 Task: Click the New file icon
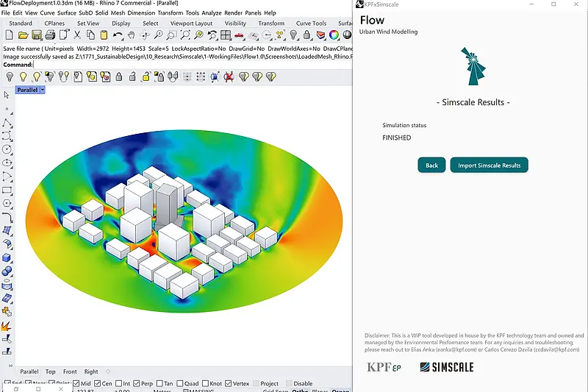(x=10, y=35)
